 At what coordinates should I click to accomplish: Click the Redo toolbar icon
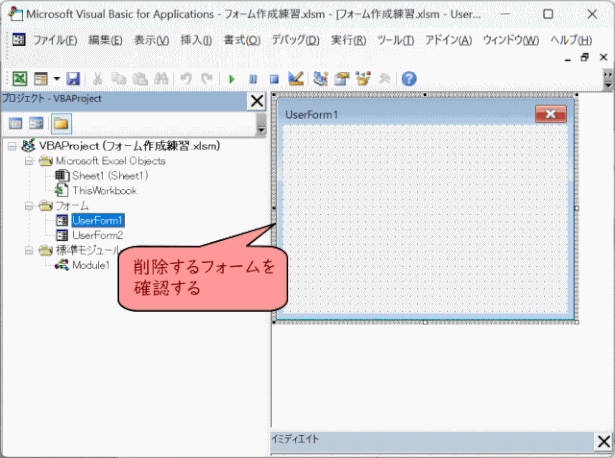pyautogui.click(x=207, y=79)
